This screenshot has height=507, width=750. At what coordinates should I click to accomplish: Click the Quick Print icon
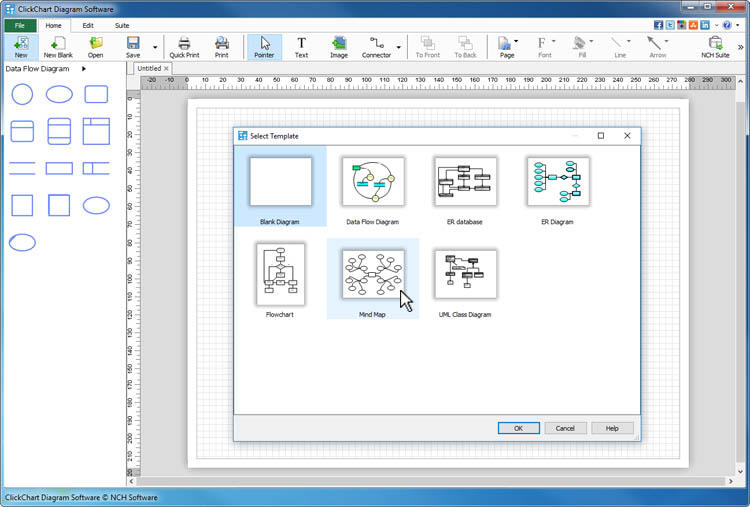(x=184, y=47)
